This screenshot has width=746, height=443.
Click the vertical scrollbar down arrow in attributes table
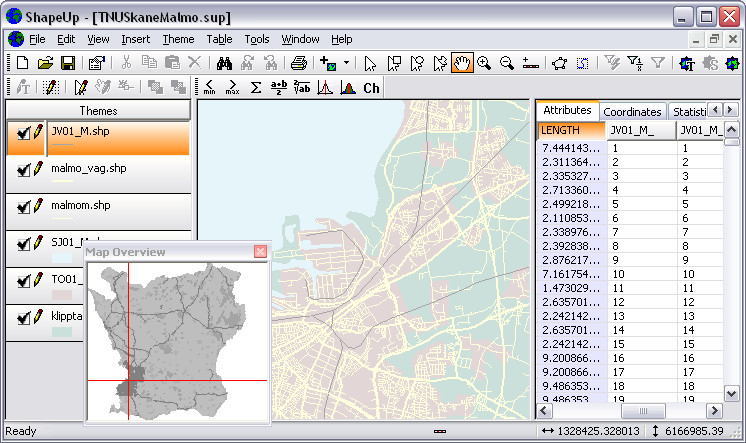pos(731,394)
